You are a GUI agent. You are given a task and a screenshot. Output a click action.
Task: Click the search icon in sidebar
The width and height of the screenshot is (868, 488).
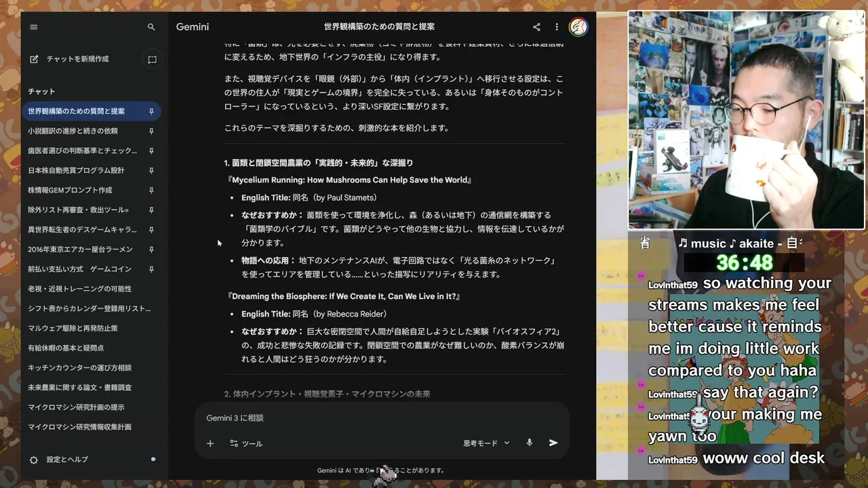coord(151,27)
